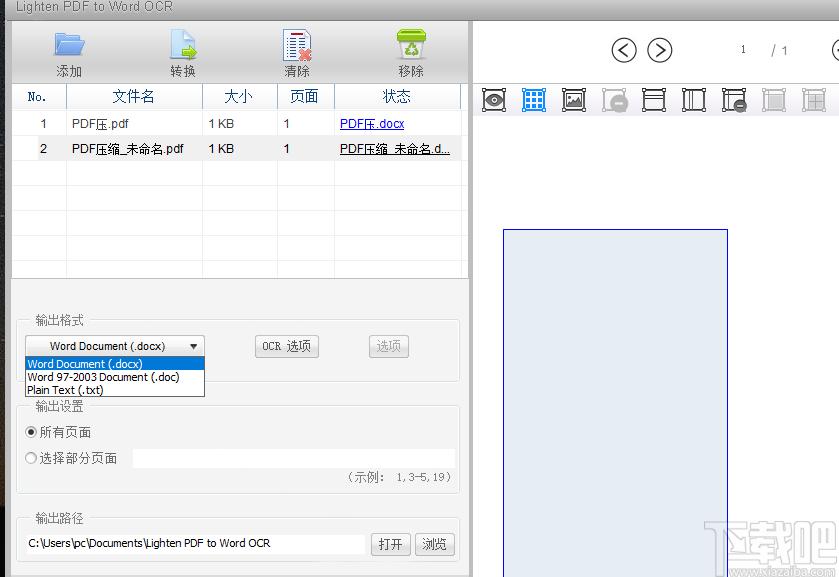Click the 大小 column header
The width and height of the screenshot is (839, 577).
tap(239, 96)
